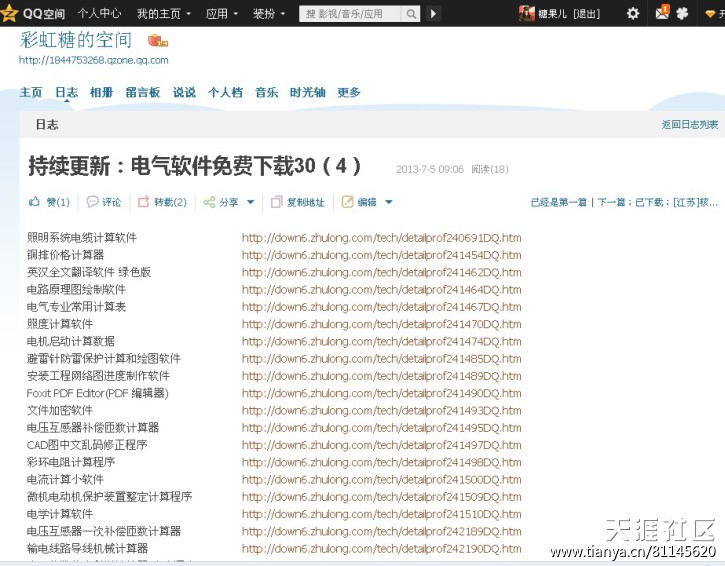Click the search input field
Image resolution: width=725 pixels, height=566 pixels.
tap(350, 14)
